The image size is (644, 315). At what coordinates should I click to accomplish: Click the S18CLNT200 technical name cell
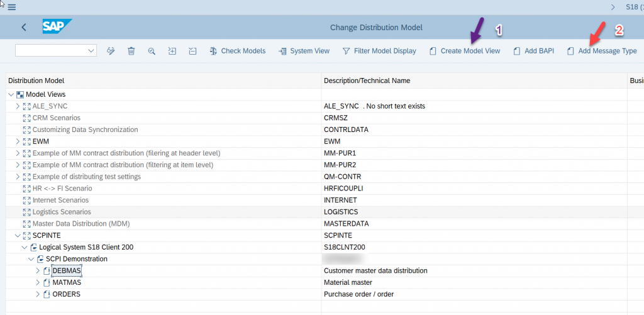pos(345,247)
